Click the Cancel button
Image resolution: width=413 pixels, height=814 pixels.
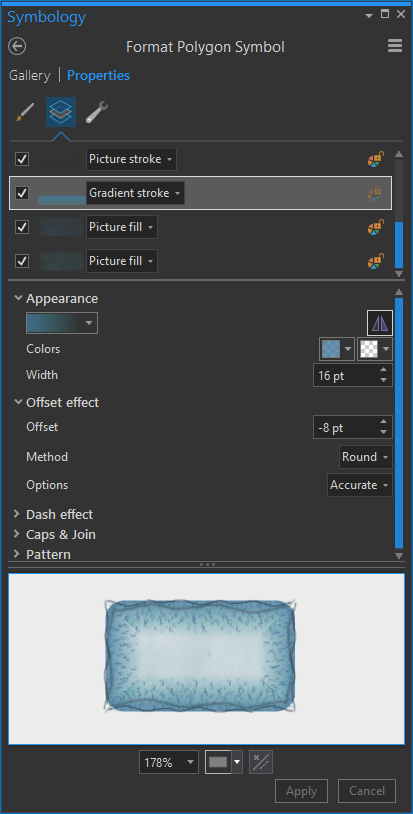[x=367, y=791]
